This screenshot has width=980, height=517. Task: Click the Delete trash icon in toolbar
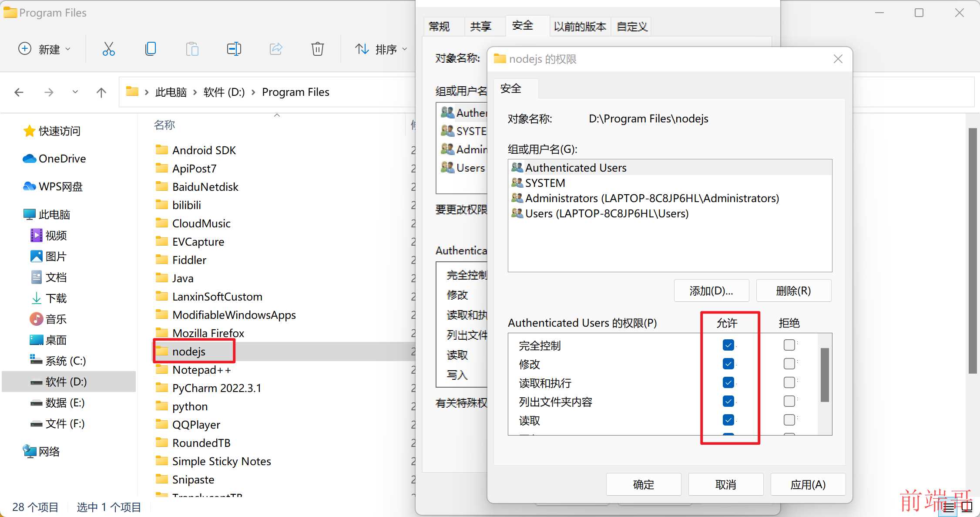tap(318, 49)
